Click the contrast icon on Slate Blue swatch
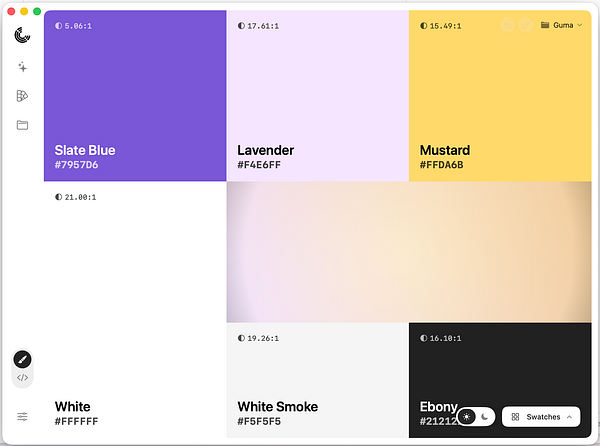The width and height of the screenshot is (600, 446). point(58,26)
